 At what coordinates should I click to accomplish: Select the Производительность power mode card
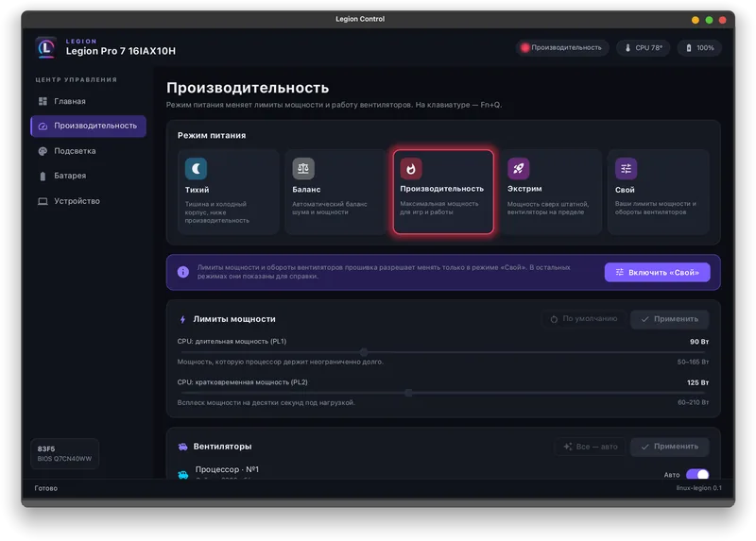pos(443,192)
